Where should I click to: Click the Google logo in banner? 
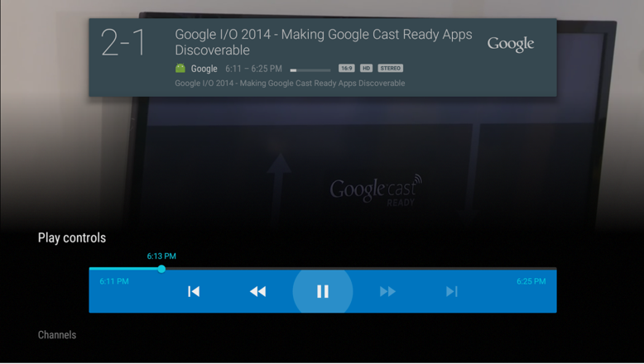click(510, 44)
